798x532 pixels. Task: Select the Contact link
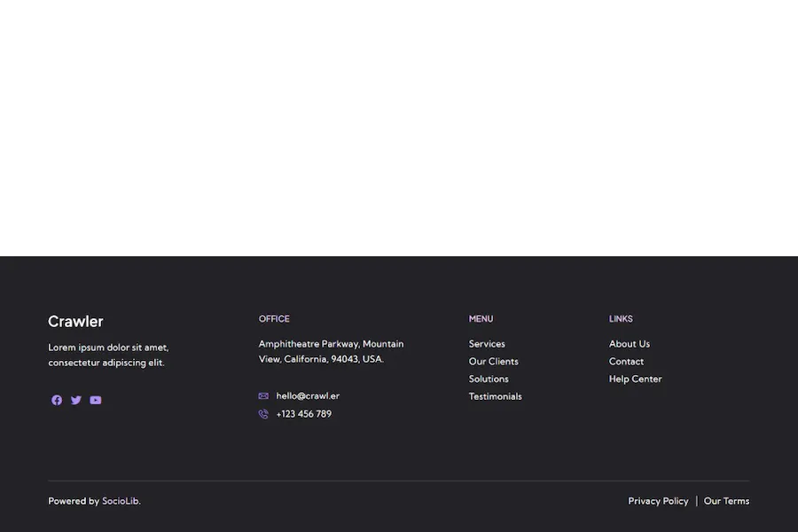[626, 362]
